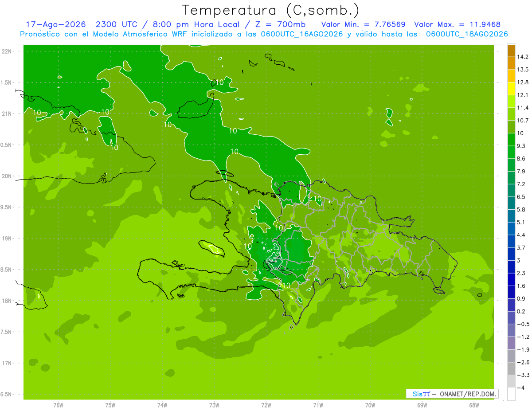The width and height of the screenshot is (532, 411).
Task: Click the '18N' latitude axis label
Action: 8,301
